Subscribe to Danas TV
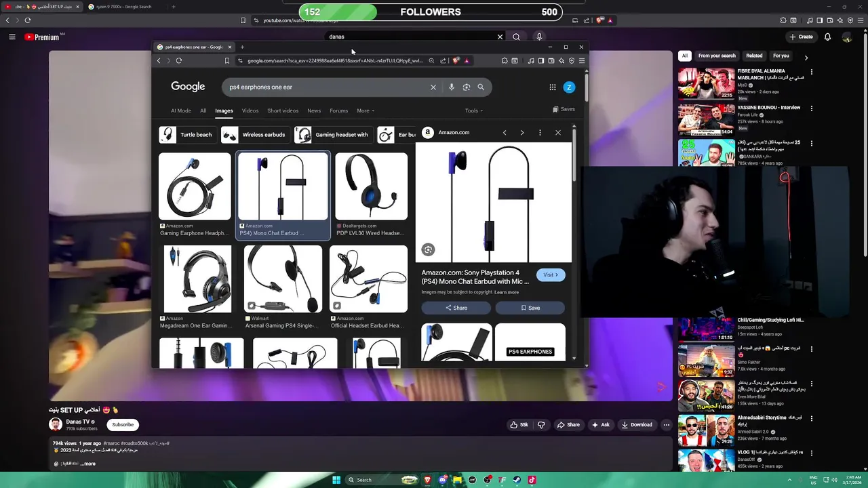 [123, 424]
